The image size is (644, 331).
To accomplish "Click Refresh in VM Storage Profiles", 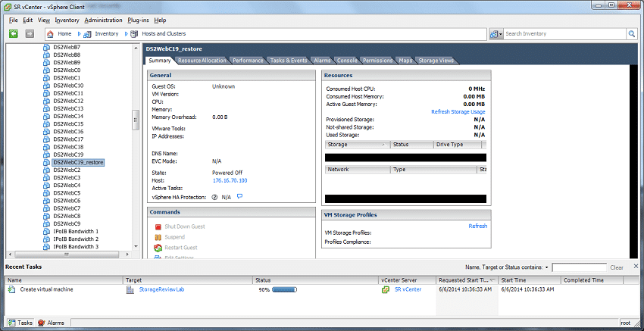I will tap(477, 226).
